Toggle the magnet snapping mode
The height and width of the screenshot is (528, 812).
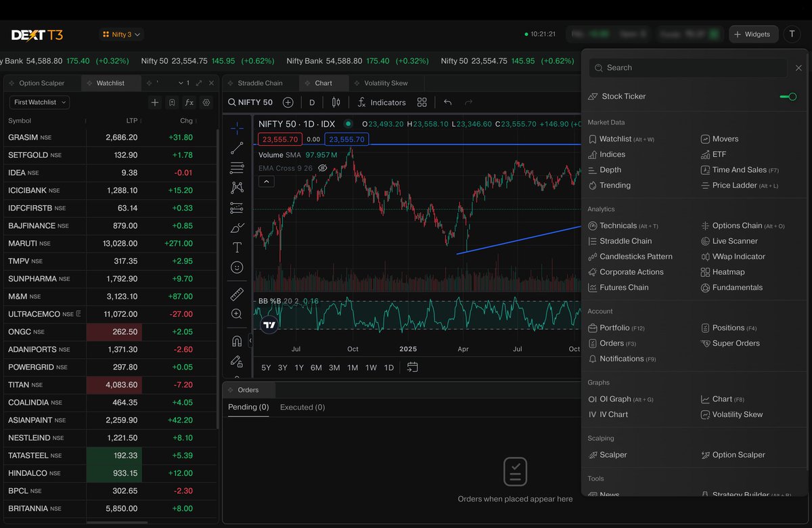pos(237,340)
